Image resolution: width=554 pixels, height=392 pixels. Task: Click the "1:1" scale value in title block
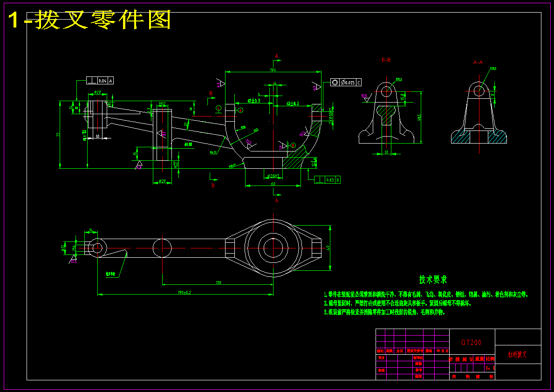point(490,368)
